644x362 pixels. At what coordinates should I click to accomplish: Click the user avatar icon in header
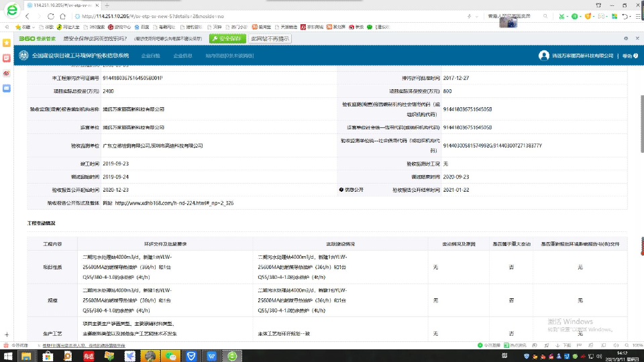point(543,56)
